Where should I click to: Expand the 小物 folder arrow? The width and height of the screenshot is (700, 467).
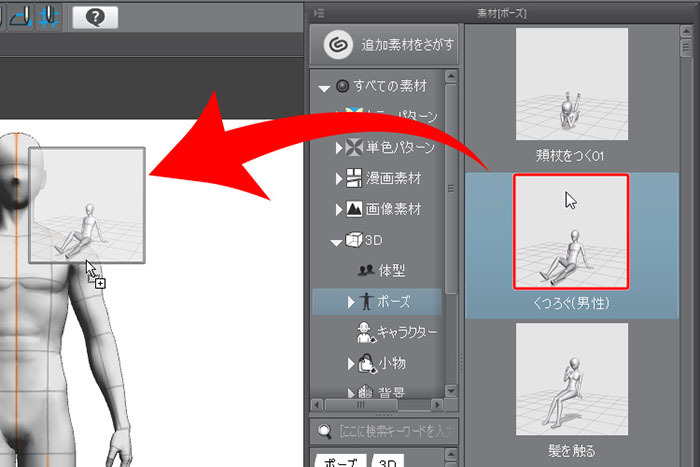(351, 364)
